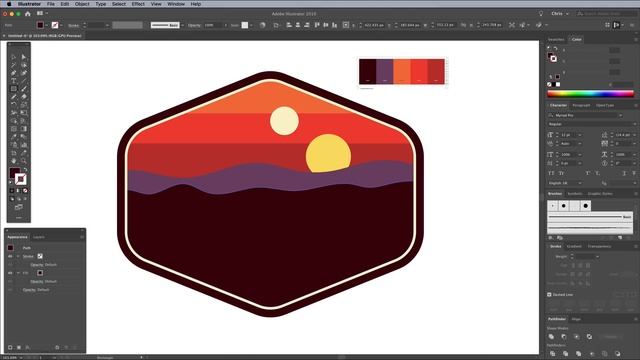The height and width of the screenshot is (360, 640).
Task: Click the Opacity field in control bar
Action: point(214,25)
